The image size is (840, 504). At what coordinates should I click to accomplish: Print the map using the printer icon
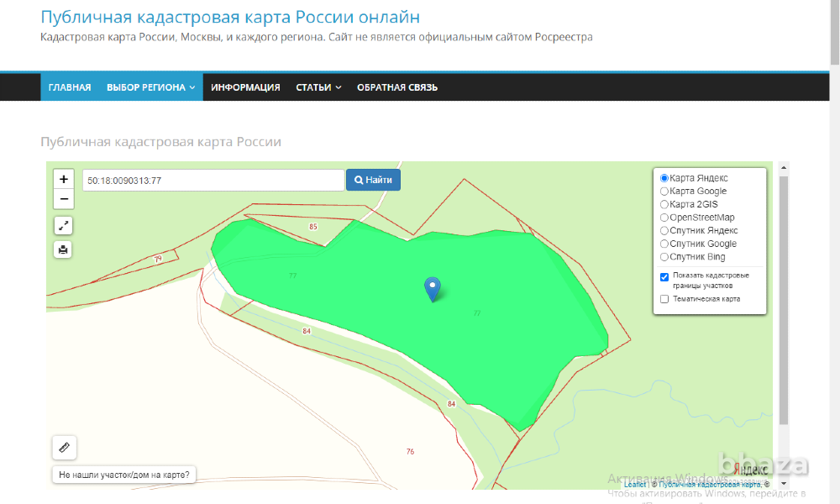[63, 249]
